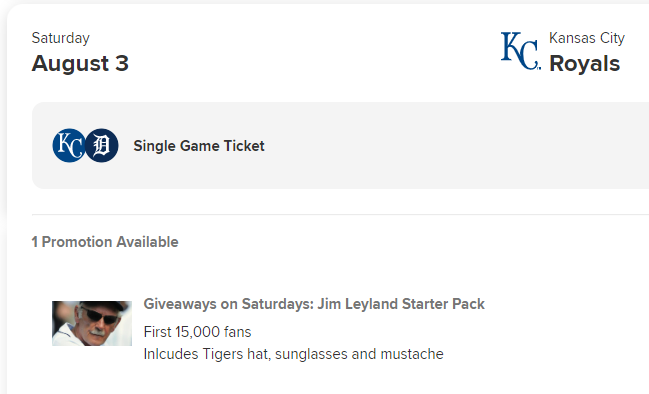
Task: Click the divider line above the promotions
Action: [x=340, y=214]
